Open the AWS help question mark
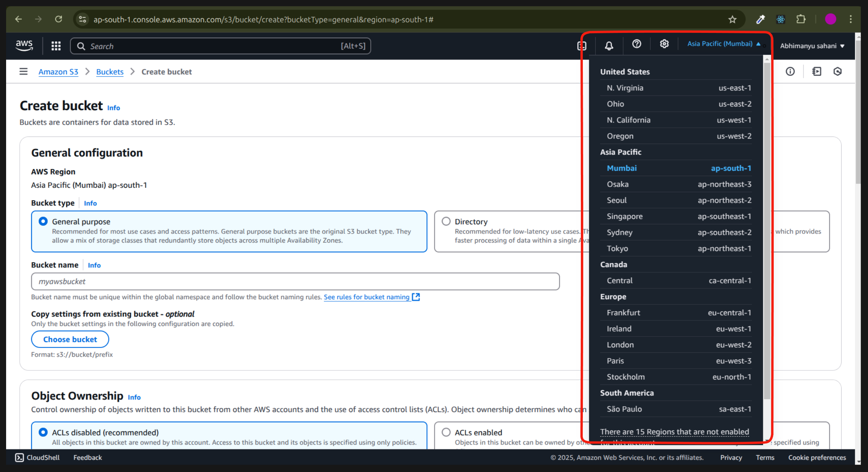 [x=636, y=44]
